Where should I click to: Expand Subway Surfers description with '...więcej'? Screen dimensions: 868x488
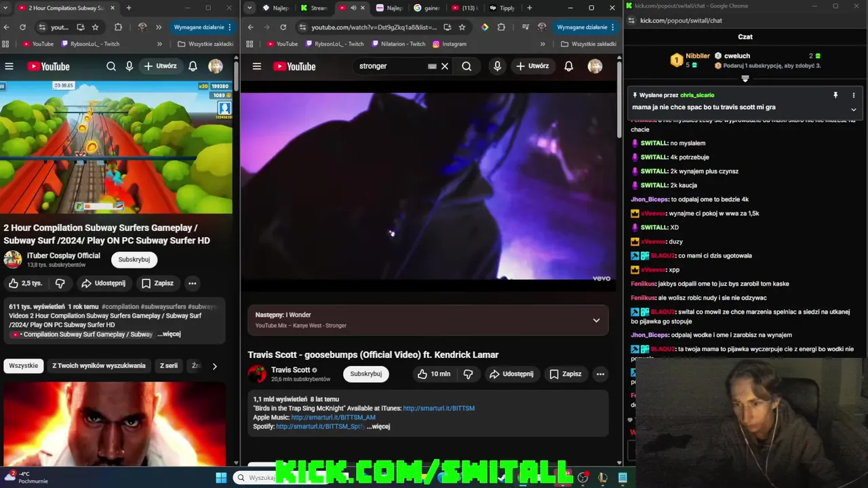pos(169,334)
